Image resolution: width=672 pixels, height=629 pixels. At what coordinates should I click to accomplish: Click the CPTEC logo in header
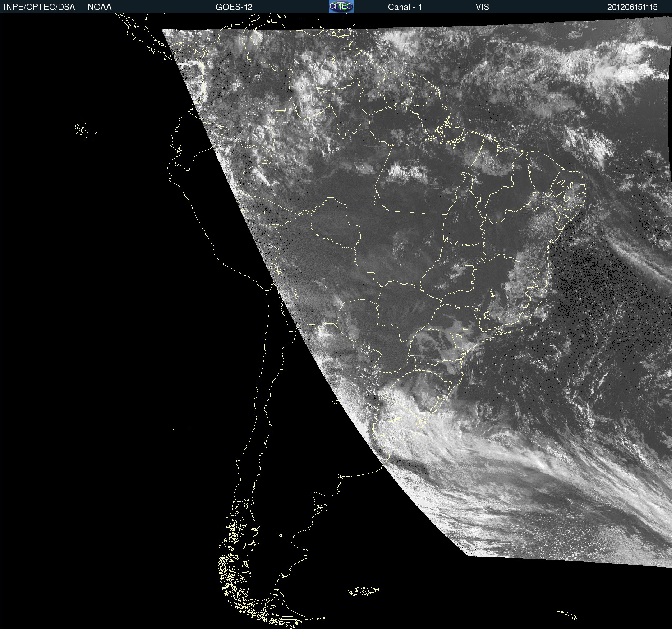tap(341, 6)
